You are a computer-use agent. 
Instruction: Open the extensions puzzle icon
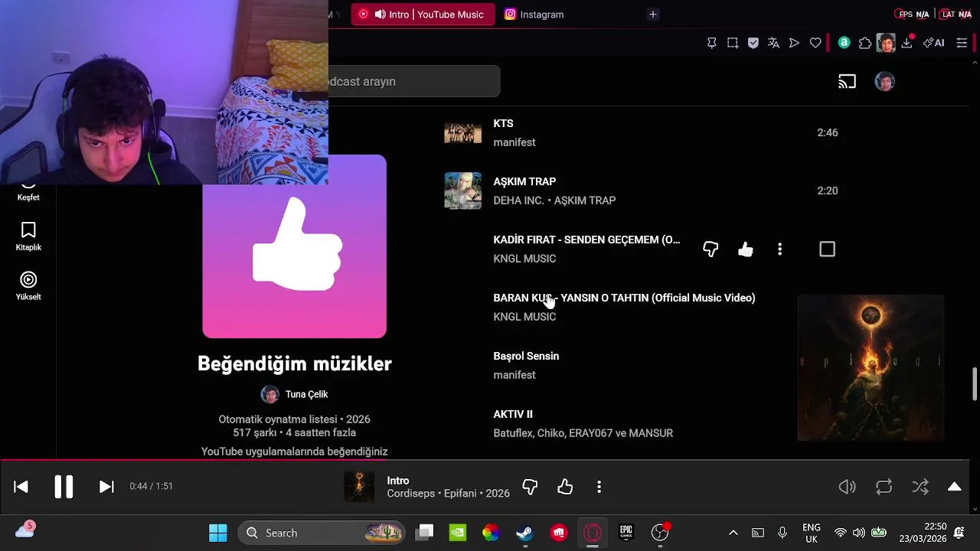pos(865,43)
